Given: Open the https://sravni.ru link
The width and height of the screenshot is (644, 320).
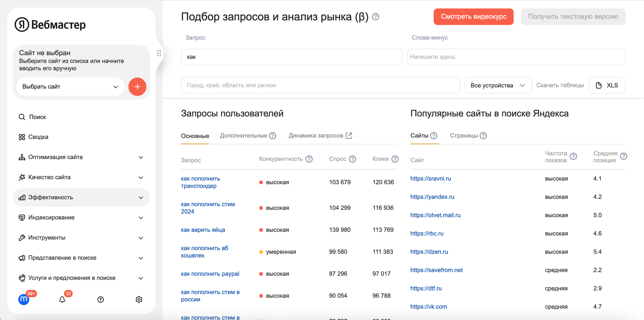Looking at the screenshot, I should (431, 179).
